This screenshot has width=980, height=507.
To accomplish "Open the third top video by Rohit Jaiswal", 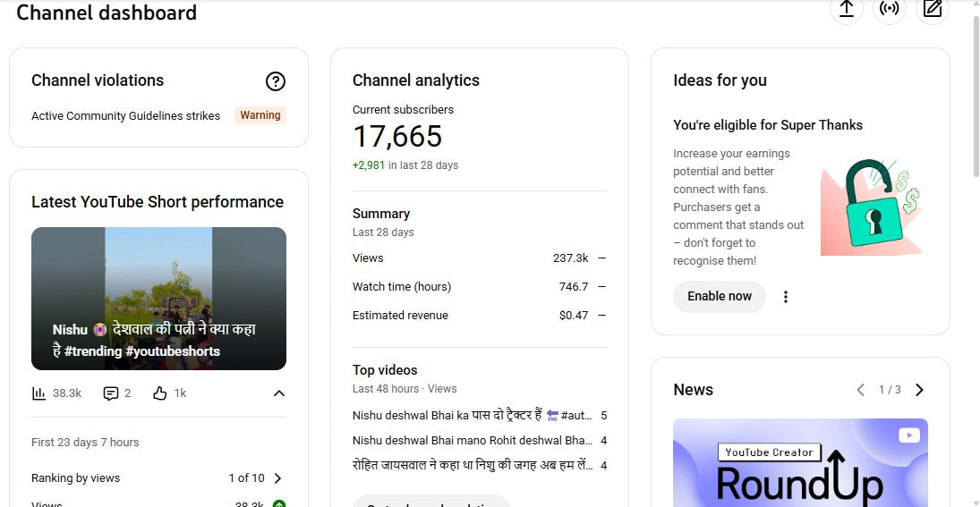I will pos(472,466).
